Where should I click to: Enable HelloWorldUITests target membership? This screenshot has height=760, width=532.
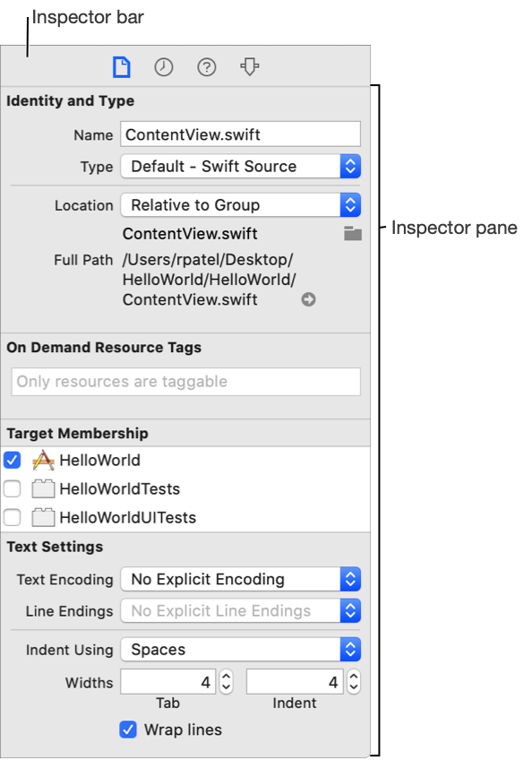[x=13, y=517]
